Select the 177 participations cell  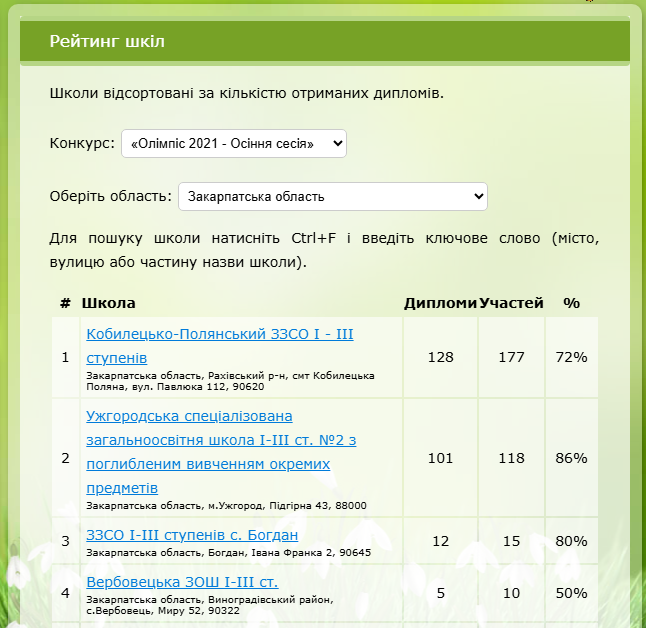pos(511,357)
